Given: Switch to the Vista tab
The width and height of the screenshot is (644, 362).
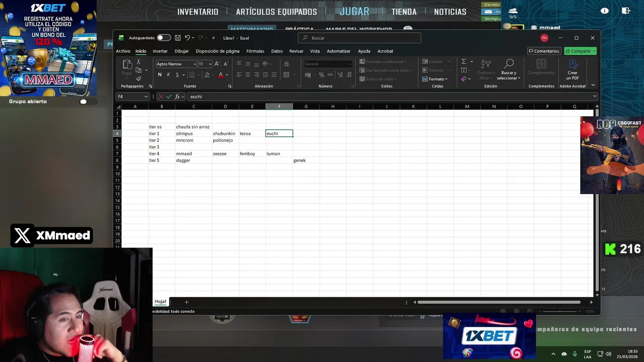Looking at the screenshot, I should [x=315, y=51].
